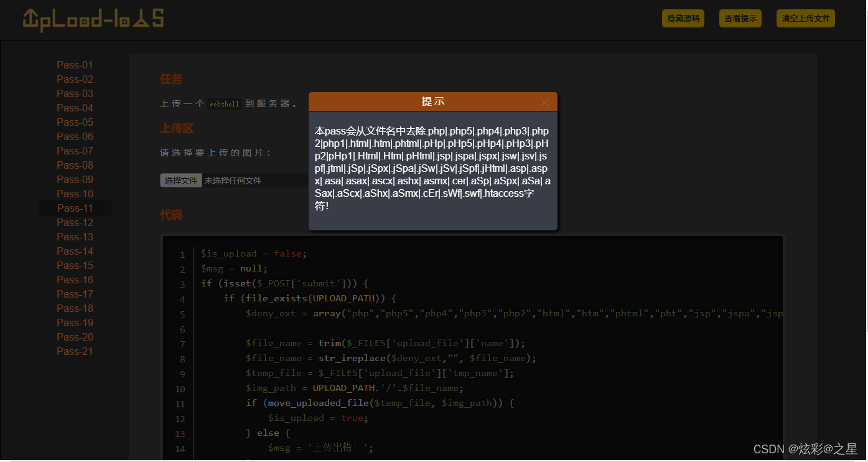Navigate to Pass-14
868x462 pixels.
pyautogui.click(x=75, y=251)
